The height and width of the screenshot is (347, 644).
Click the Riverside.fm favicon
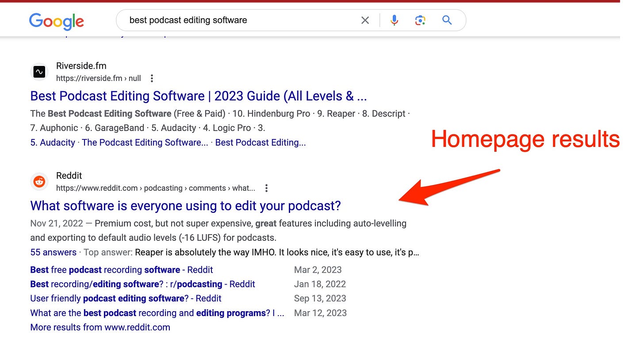[39, 72]
